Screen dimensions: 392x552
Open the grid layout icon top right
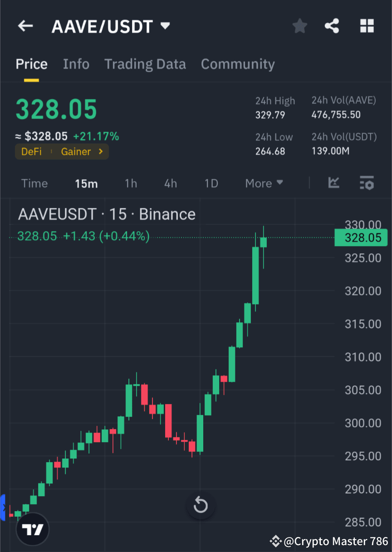pyautogui.click(x=367, y=26)
